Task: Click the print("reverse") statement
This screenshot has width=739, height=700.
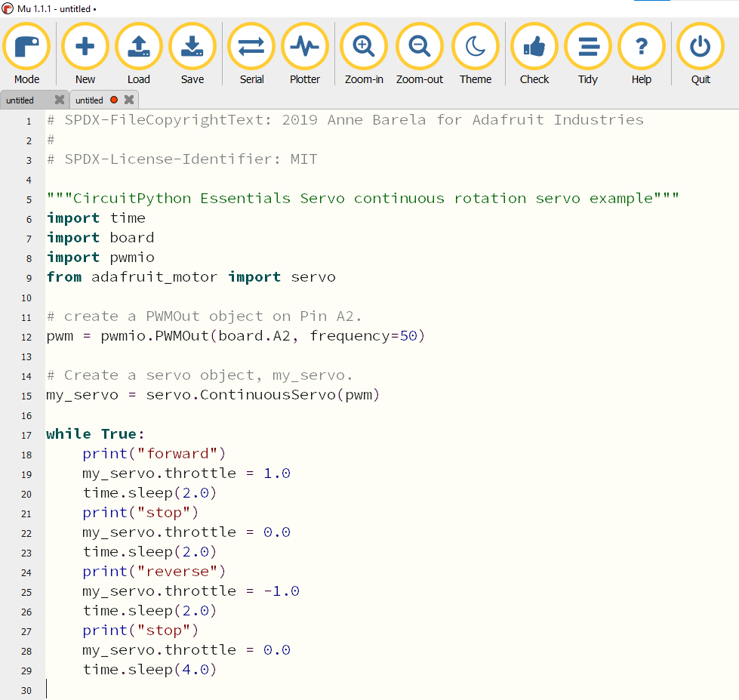Action: (x=154, y=572)
